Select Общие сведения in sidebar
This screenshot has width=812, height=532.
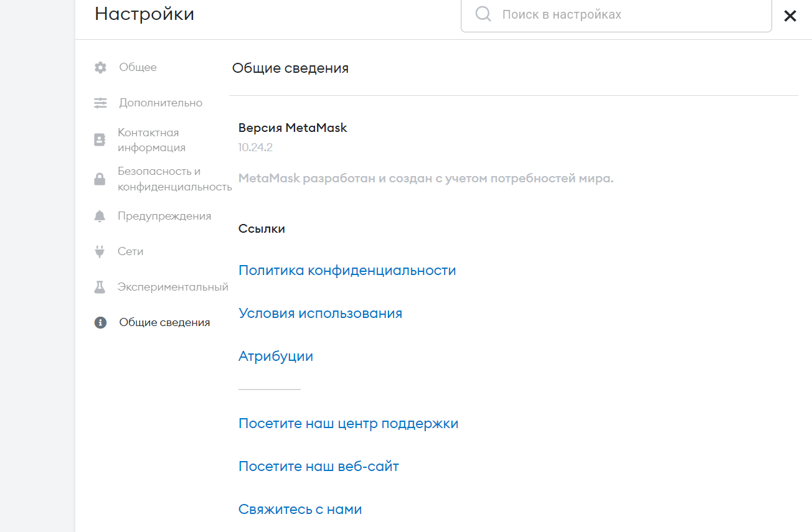(164, 322)
